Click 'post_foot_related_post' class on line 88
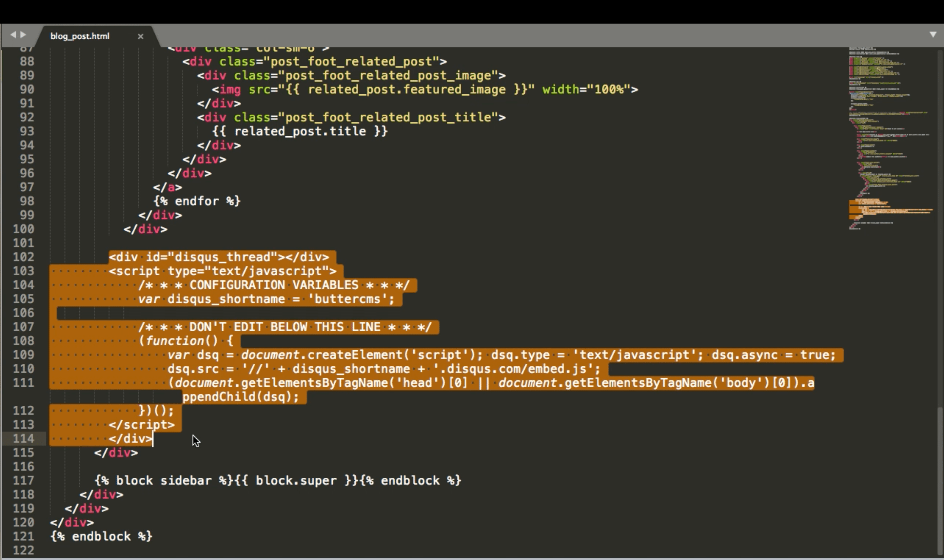This screenshot has height=560, width=944. pos(351,62)
